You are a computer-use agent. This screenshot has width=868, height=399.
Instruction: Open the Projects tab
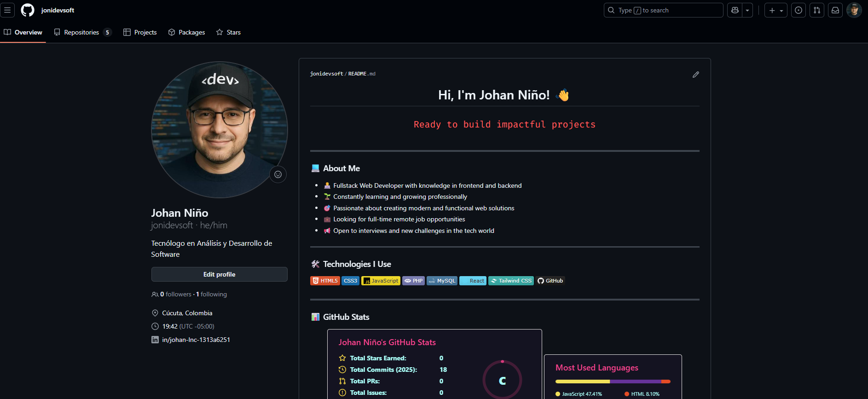coord(140,32)
